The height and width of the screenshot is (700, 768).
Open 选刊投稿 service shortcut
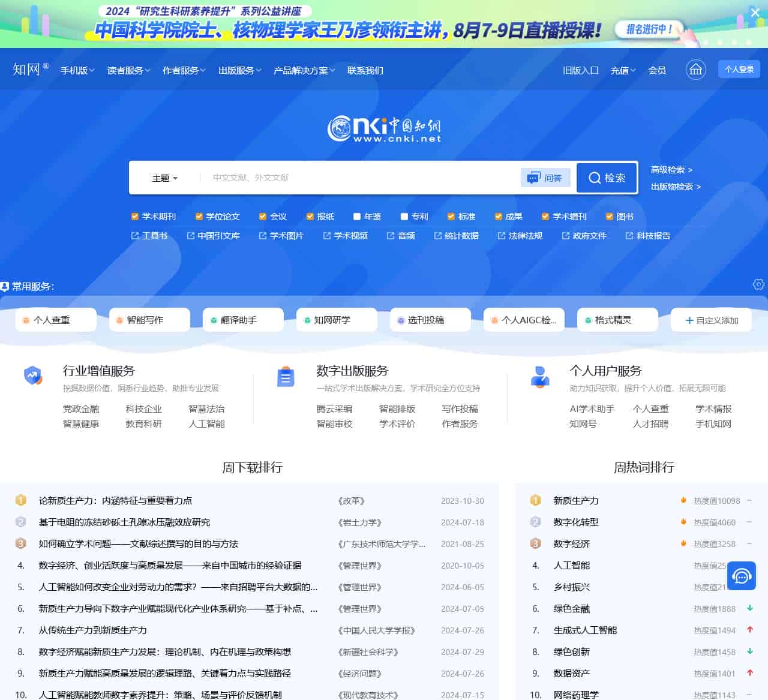430,320
